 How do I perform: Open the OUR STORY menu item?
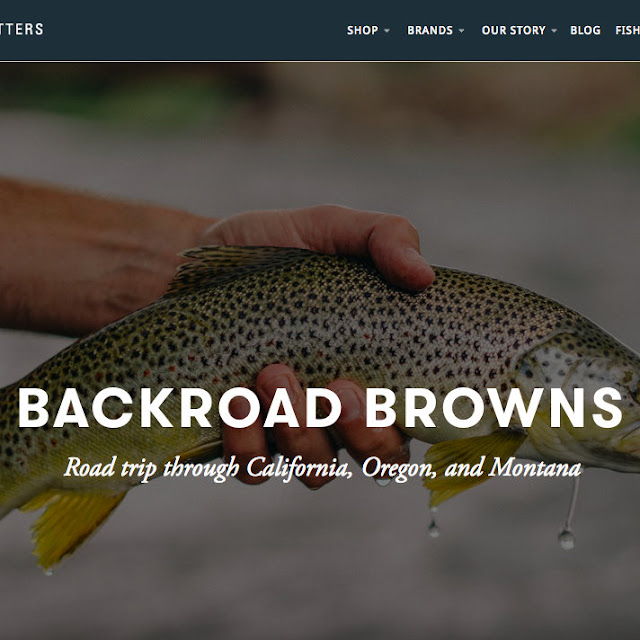pos(513,30)
